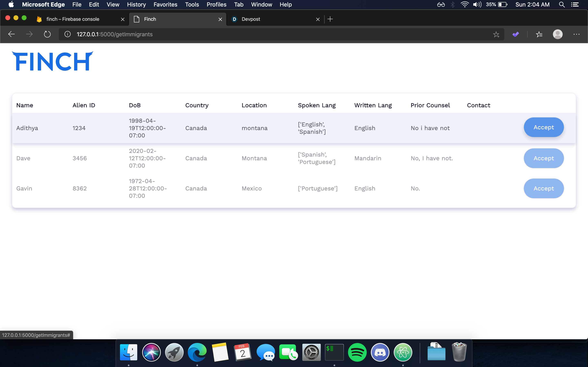Open Discord from the dock

(x=380, y=352)
